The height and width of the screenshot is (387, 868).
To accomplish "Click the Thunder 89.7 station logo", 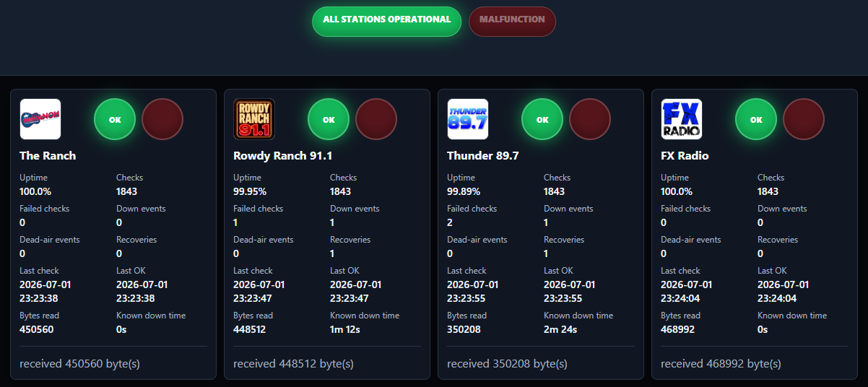I will (468, 119).
